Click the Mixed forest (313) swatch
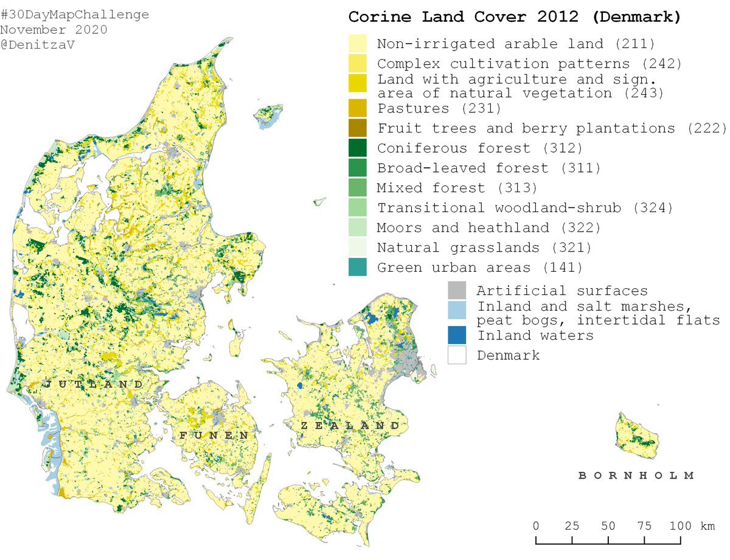730x560 pixels. 357,188
